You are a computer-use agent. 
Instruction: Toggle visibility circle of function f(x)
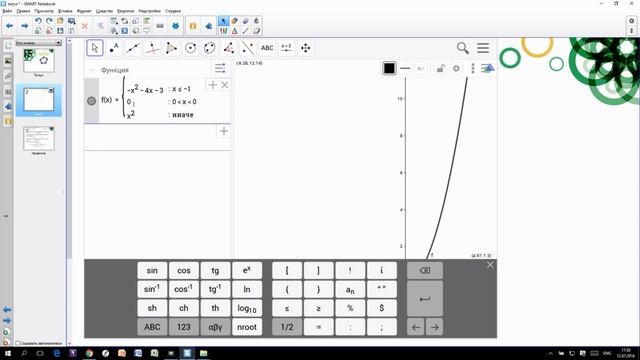point(91,100)
